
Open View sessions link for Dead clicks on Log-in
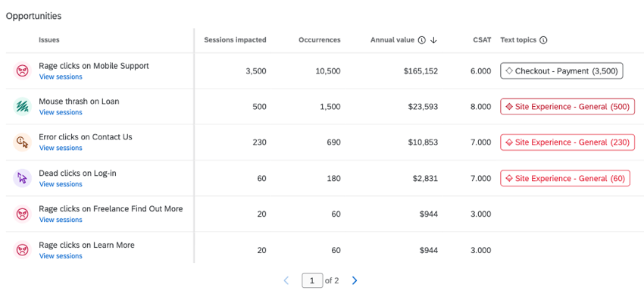(x=61, y=184)
